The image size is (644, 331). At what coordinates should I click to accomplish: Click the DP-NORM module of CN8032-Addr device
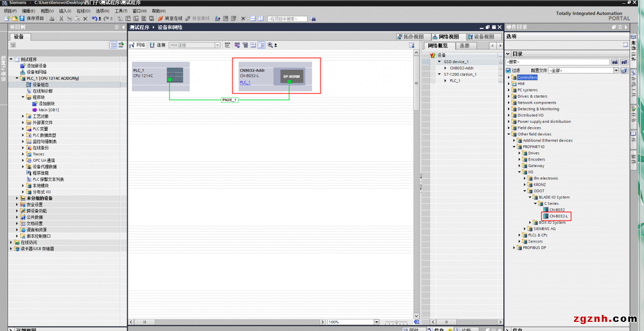[x=291, y=76]
